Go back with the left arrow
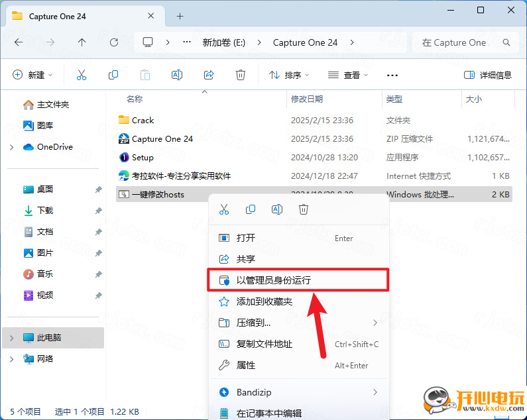This screenshot has width=527, height=420. tap(19, 42)
